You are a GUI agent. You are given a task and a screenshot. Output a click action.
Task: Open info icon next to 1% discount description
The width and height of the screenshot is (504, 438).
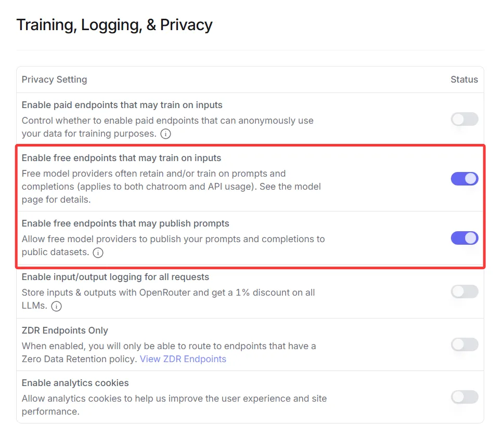[56, 307]
